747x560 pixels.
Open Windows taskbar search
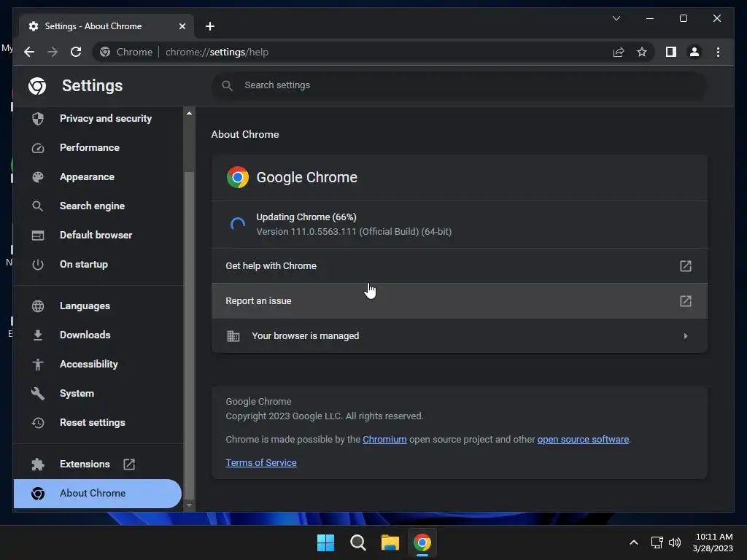point(357,542)
